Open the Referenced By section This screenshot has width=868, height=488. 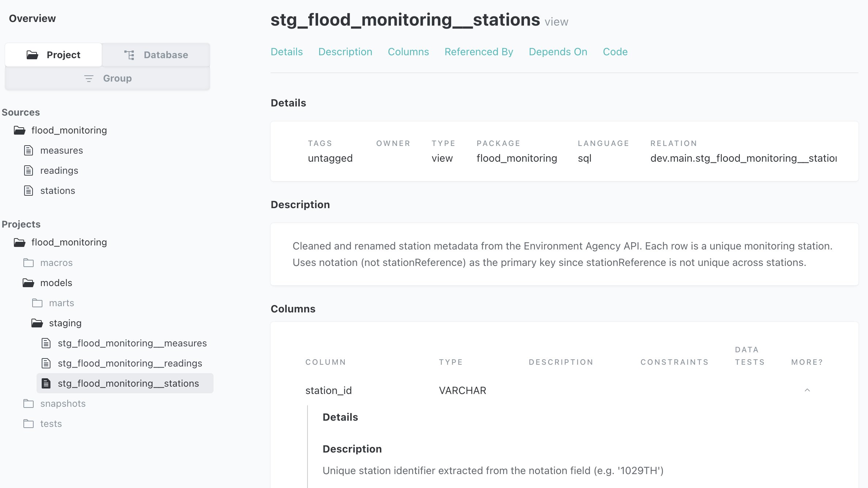point(479,52)
